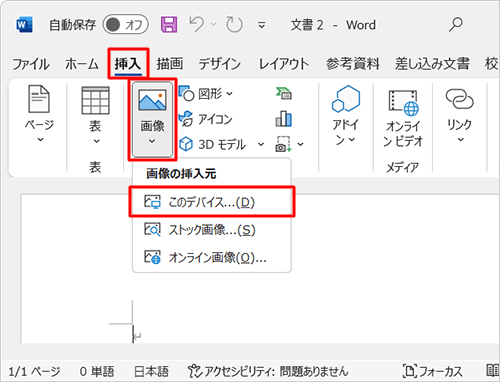Switch to the 差し込み文書 tab
Image resolution: width=500 pixels, height=382 pixels.
[432, 64]
